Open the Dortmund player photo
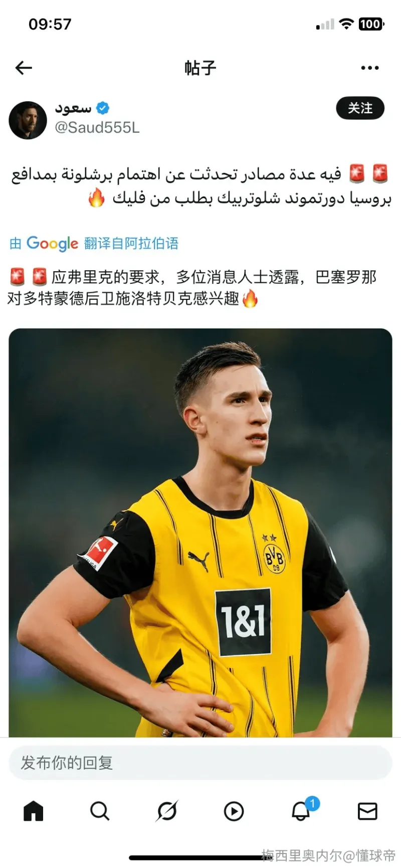This screenshot has height=868, width=401. (x=200, y=533)
